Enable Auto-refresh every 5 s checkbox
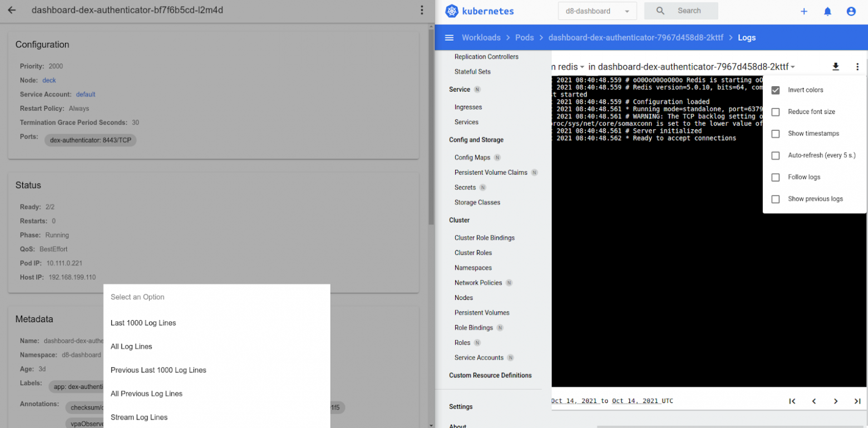868x428 pixels. click(x=776, y=155)
